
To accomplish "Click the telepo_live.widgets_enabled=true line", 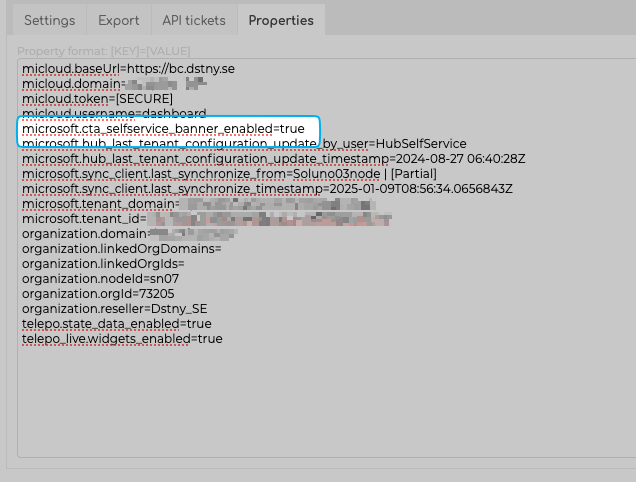I will pos(122,339).
